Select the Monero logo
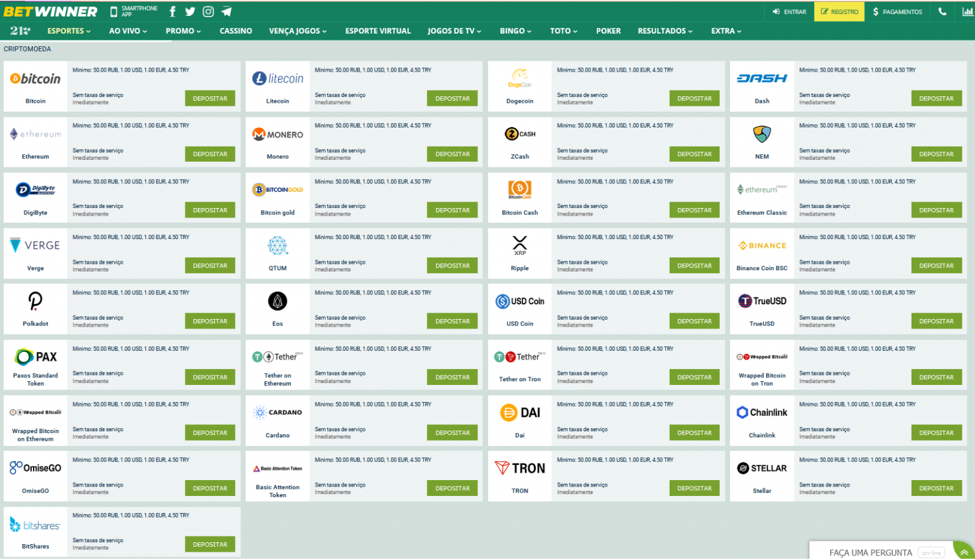975x560 pixels. click(277, 134)
